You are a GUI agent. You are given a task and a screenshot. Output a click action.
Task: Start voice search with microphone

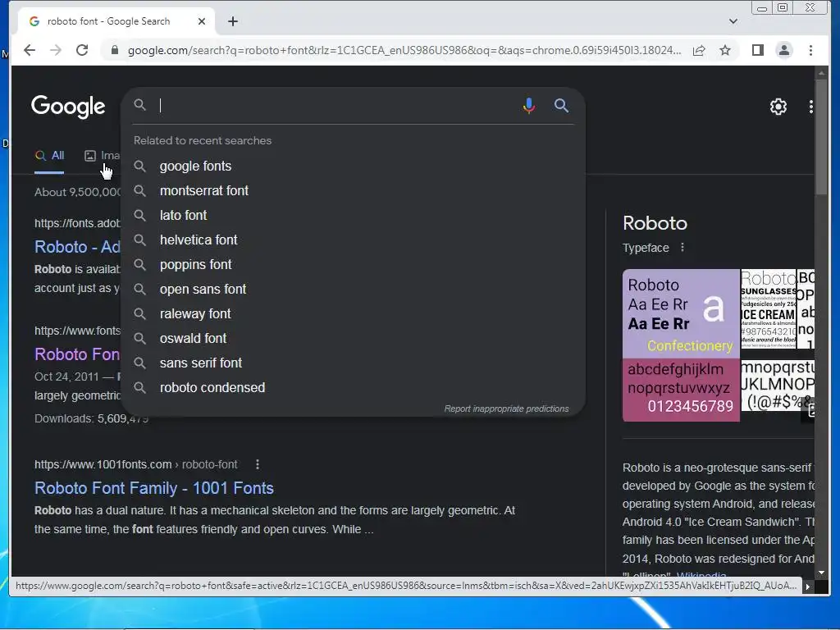[529, 106]
